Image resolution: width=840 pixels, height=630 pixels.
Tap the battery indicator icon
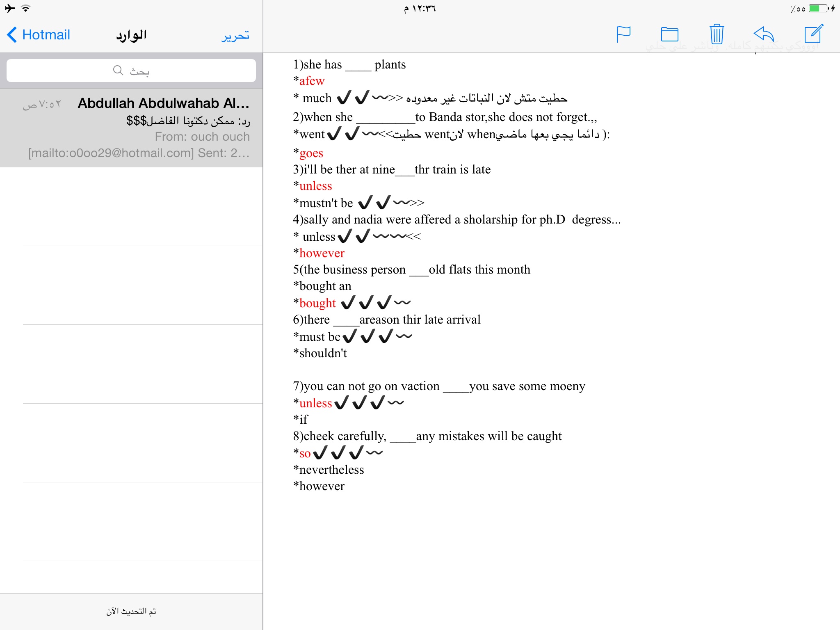[x=819, y=8]
